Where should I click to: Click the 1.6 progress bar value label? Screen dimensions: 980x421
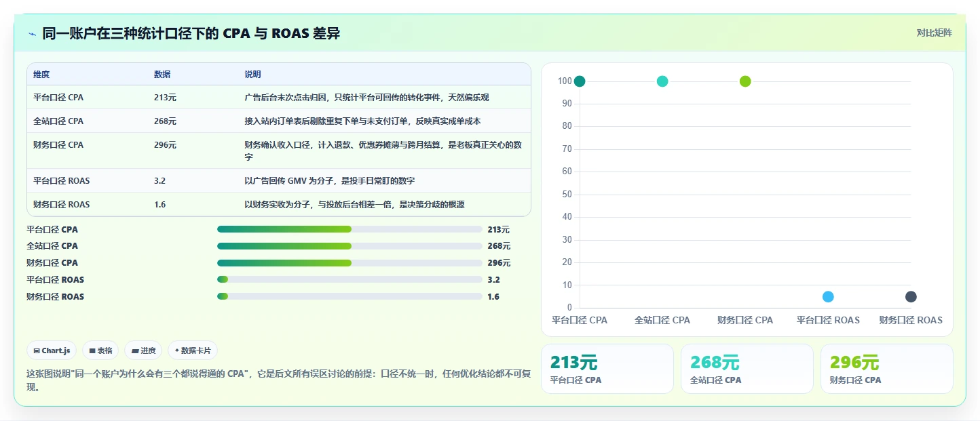pyautogui.click(x=493, y=297)
